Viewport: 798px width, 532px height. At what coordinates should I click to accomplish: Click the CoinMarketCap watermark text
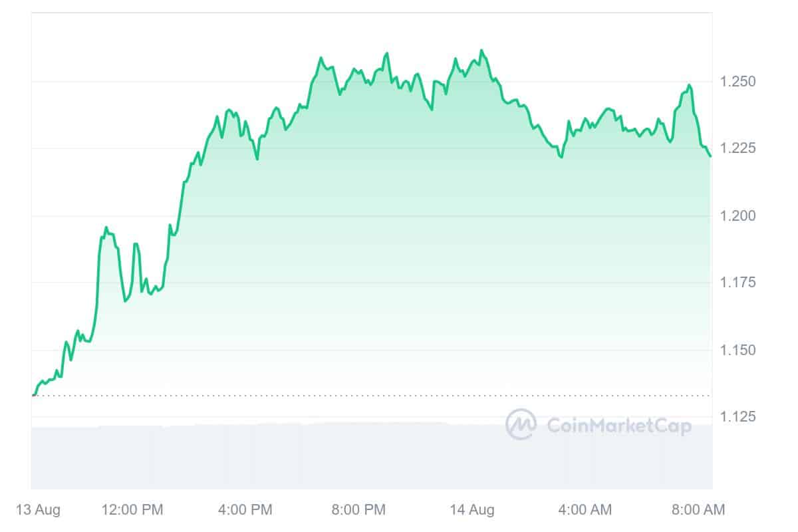click(x=618, y=426)
